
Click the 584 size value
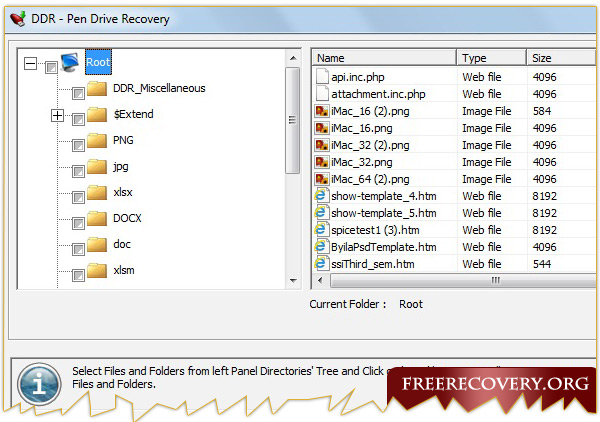(x=542, y=111)
